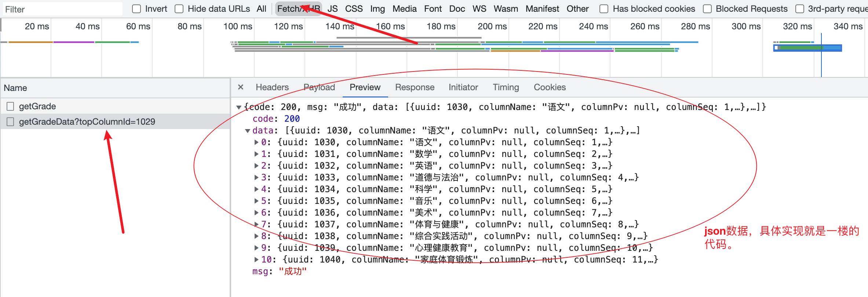Focus the Filter text field
The image size is (868, 297).
tap(62, 9)
